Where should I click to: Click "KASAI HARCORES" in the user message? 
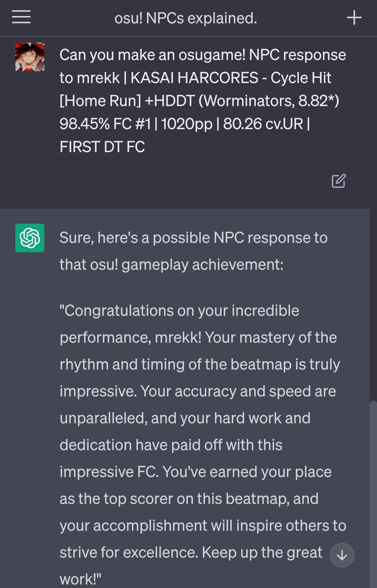[194, 78]
